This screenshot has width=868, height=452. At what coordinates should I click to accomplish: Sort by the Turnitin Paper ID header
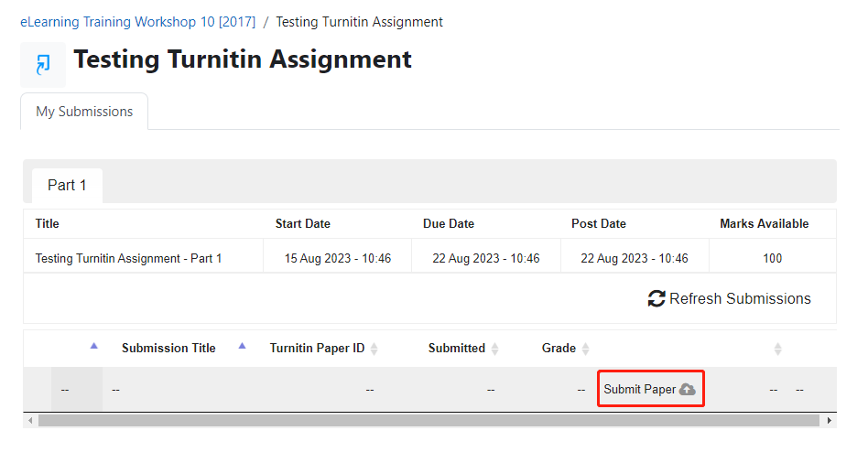pyautogui.click(x=317, y=348)
